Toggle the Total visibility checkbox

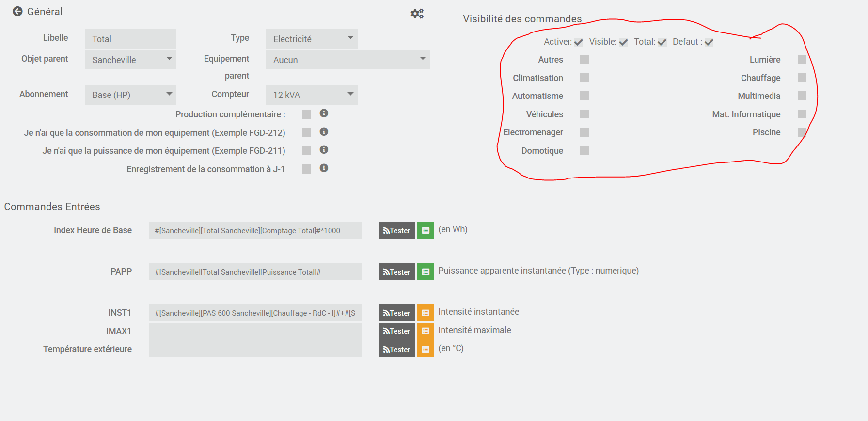(662, 42)
